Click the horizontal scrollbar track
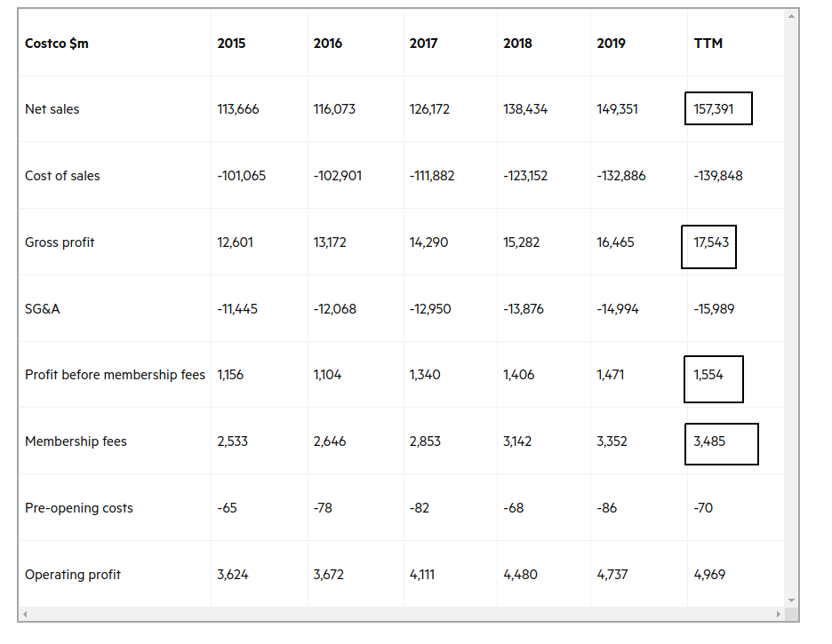 point(402,615)
